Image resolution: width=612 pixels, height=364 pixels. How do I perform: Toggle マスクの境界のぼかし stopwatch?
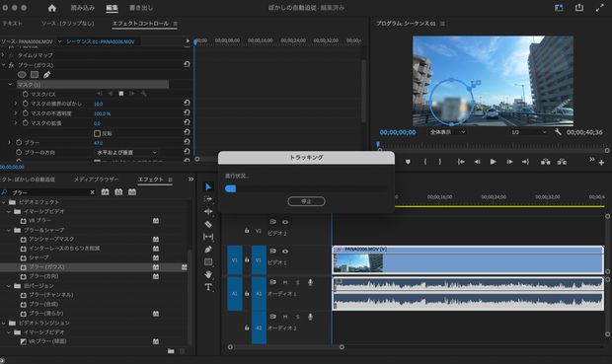coord(26,104)
